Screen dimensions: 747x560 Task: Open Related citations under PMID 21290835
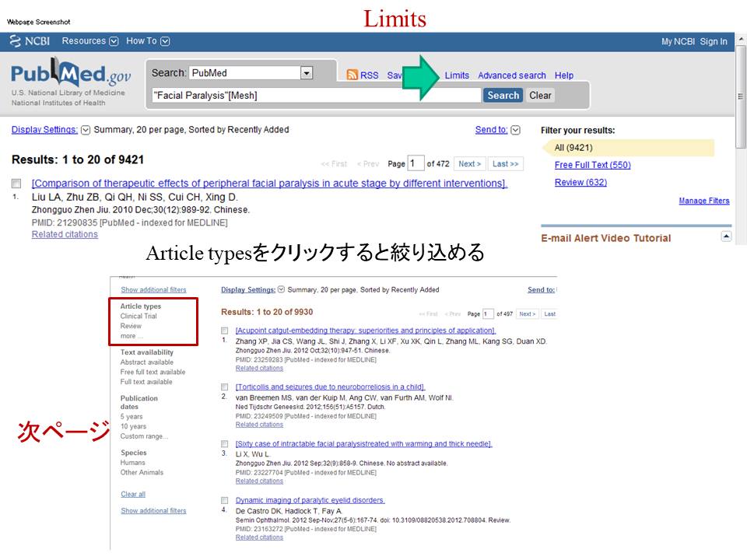click(65, 234)
